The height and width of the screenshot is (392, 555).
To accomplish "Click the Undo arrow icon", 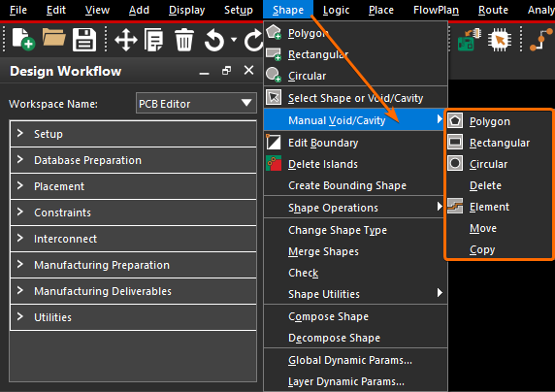I will (x=214, y=40).
